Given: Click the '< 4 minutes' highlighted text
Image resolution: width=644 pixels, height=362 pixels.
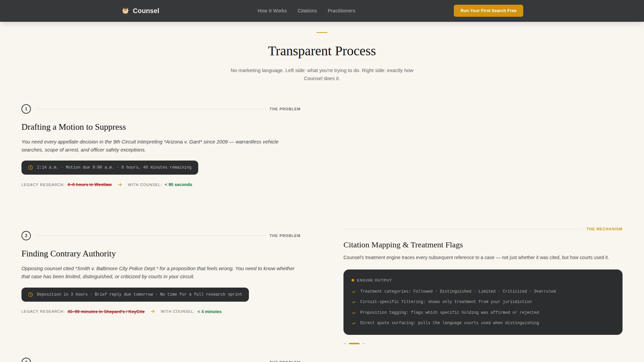Looking at the screenshot, I should 209,311.
